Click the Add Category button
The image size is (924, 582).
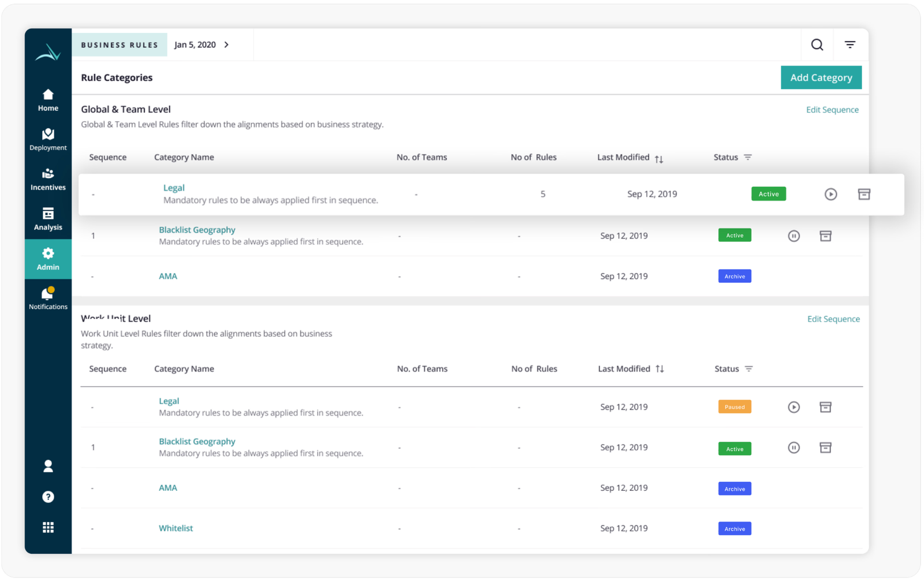pos(821,77)
